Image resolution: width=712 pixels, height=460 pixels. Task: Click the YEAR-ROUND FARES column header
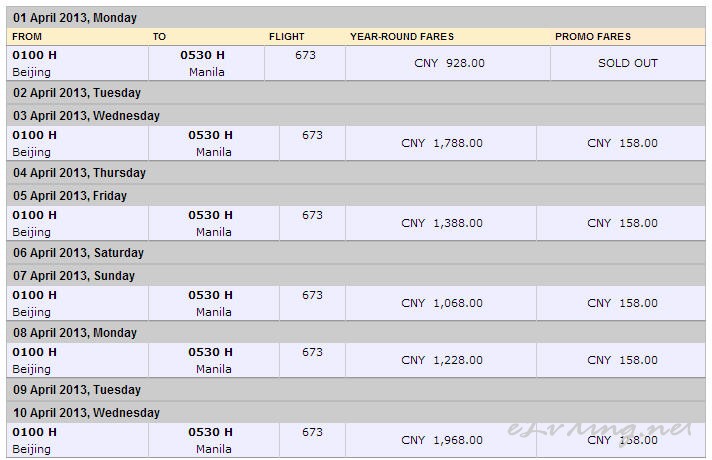click(401, 37)
